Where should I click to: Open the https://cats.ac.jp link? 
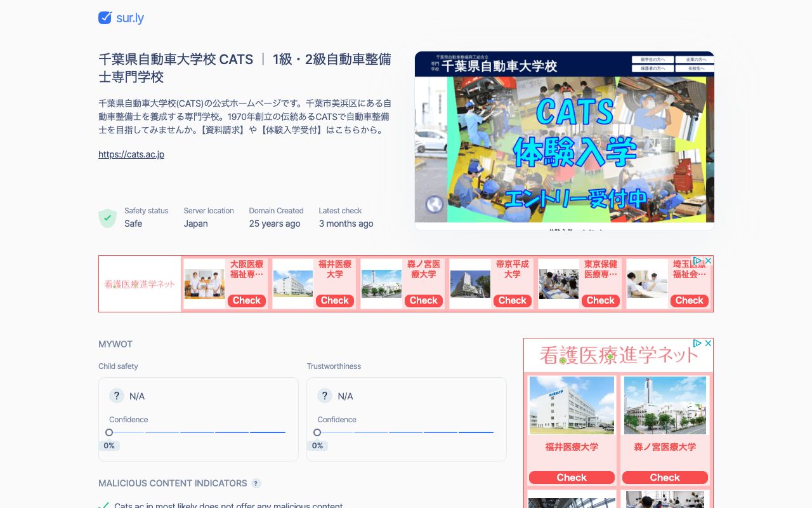point(131,154)
